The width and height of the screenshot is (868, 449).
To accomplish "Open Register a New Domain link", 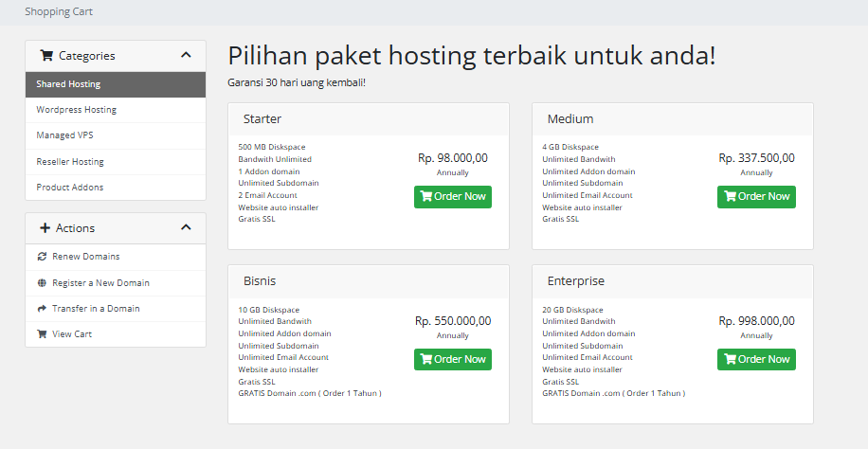I will 100,283.
